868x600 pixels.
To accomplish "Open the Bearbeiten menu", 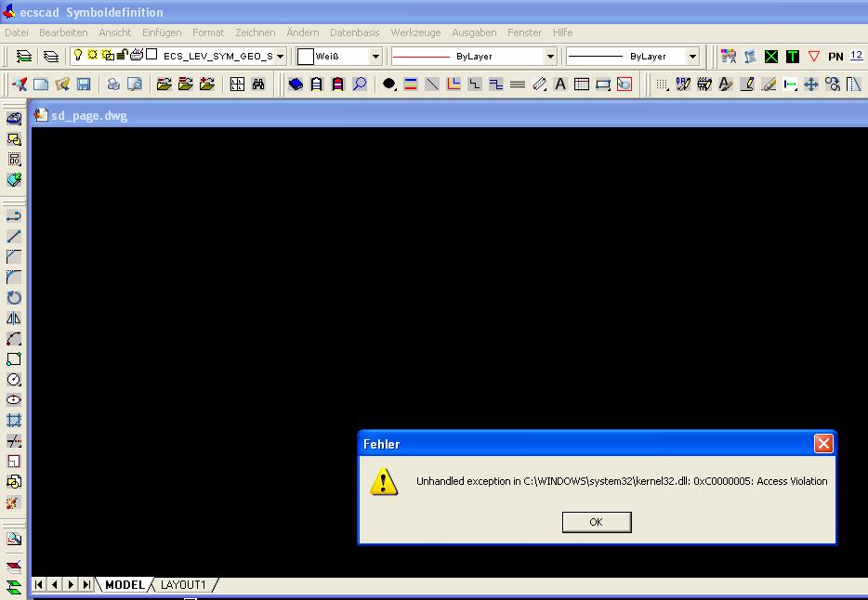I will click(63, 33).
